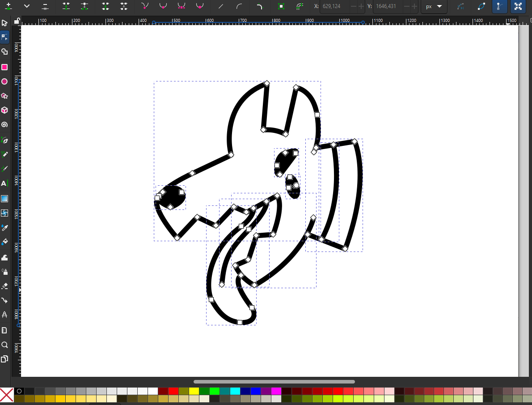Choose the Spiral tool

pos(4,125)
